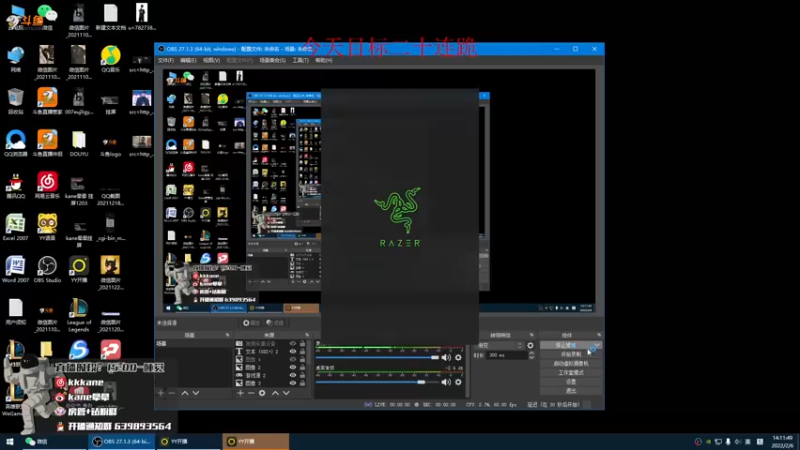The width and height of the screenshot is (800, 450).
Task: Open the 场景集合(S) menu
Action: pos(272,60)
